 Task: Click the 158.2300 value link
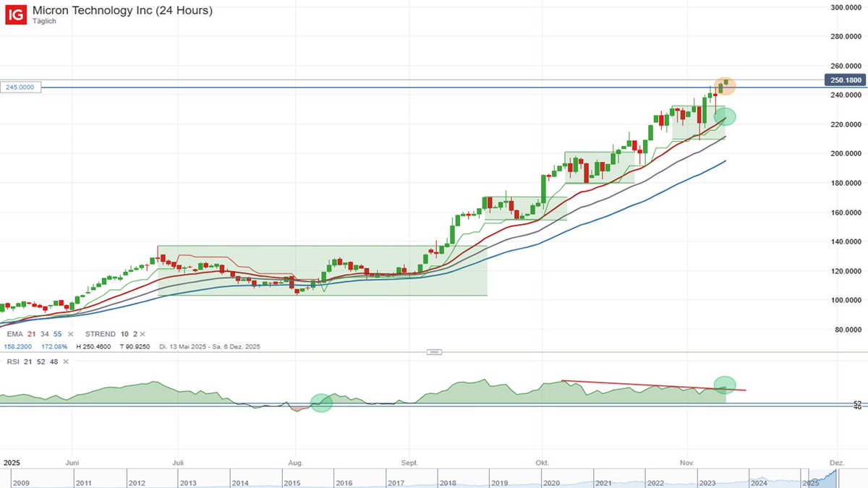[x=17, y=346]
